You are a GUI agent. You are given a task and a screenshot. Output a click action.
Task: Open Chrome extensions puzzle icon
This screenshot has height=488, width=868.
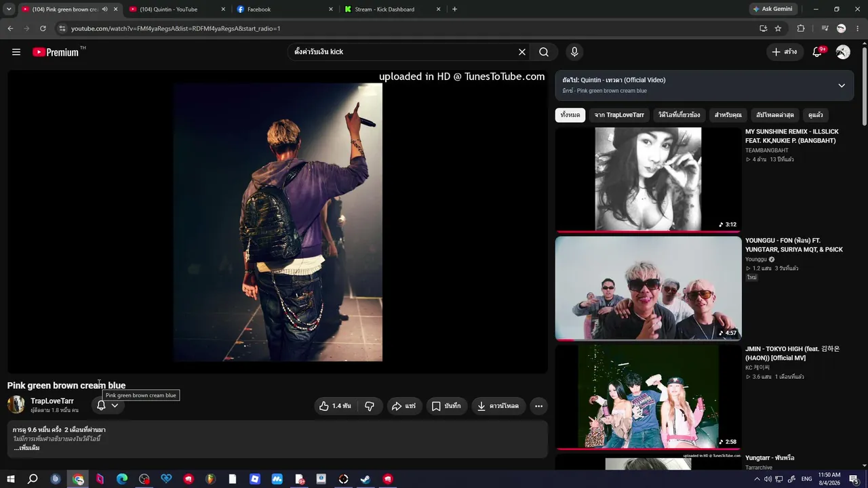[801, 28]
